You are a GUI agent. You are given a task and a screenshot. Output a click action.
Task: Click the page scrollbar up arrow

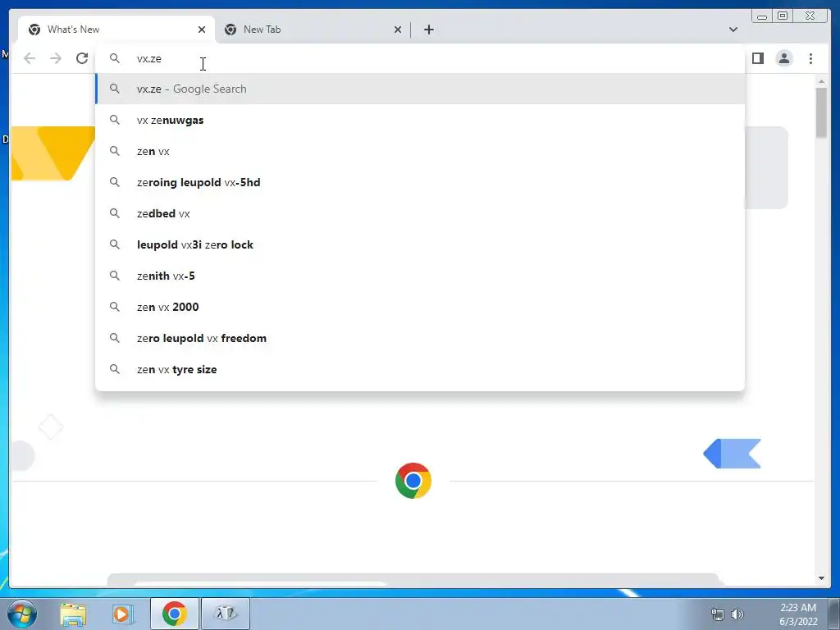coord(821,81)
